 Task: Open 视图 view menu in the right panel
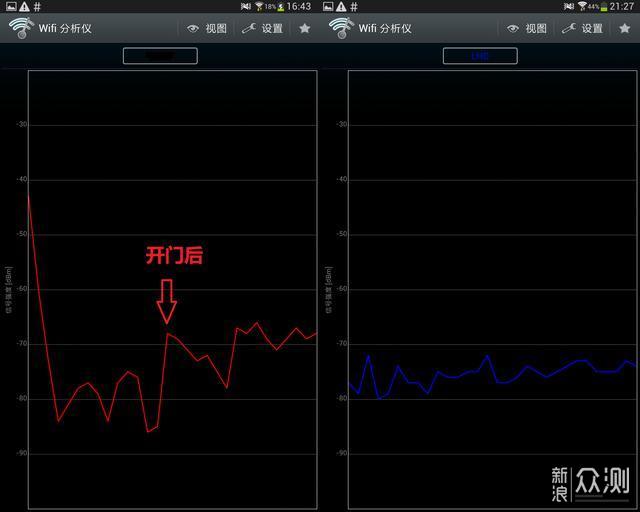click(525, 28)
